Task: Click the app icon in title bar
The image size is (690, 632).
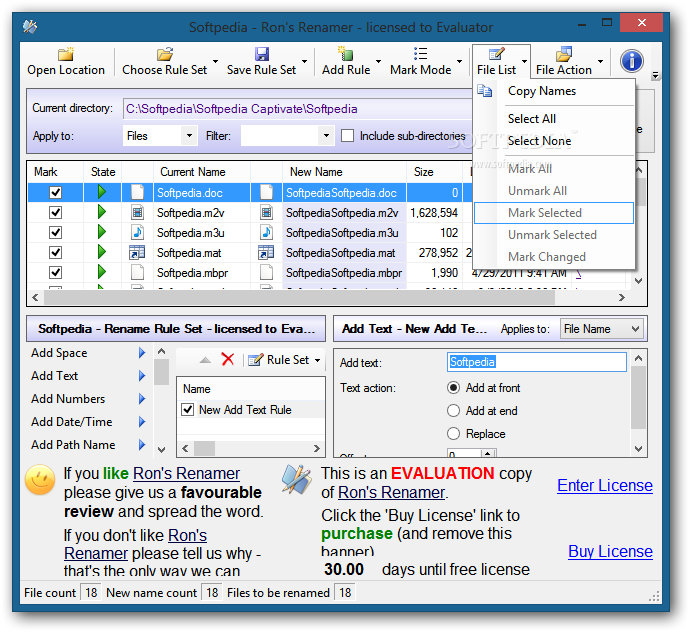Action: pyautogui.click(x=30, y=27)
